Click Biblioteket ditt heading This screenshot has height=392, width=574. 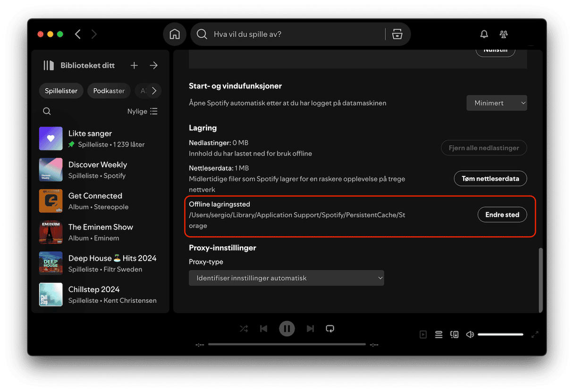(x=87, y=66)
